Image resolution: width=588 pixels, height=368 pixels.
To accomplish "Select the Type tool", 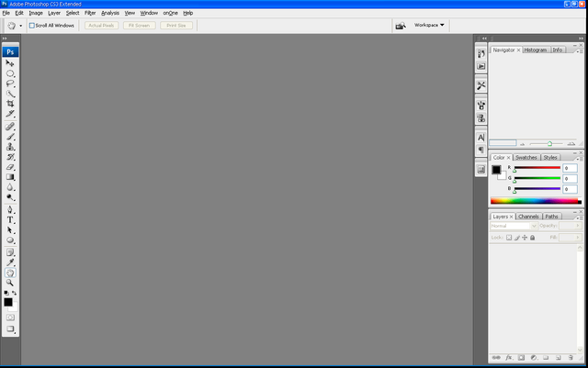I will point(10,220).
